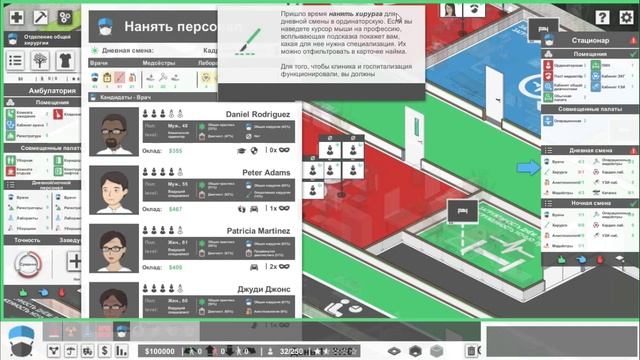The width and height of the screenshot is (640, 360).
Task: Select candidate Daniel Rodriguez
Action: [192, 132]
